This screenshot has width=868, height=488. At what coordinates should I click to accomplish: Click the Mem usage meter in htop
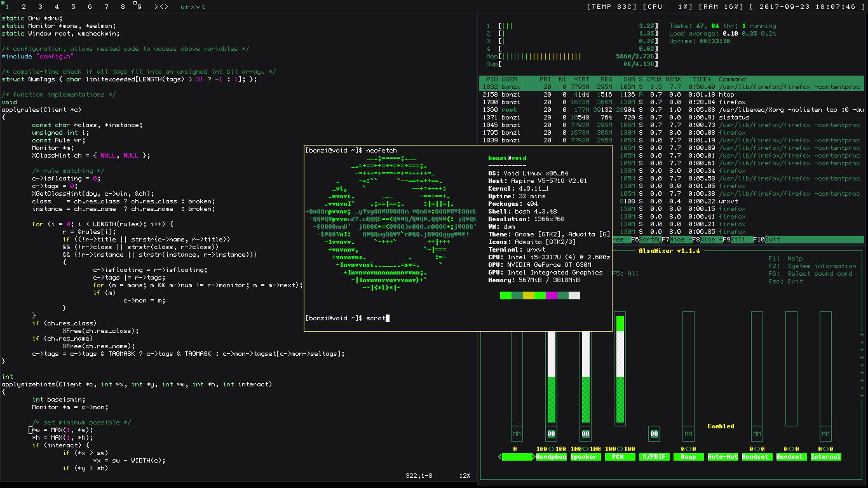pos(573,57)
